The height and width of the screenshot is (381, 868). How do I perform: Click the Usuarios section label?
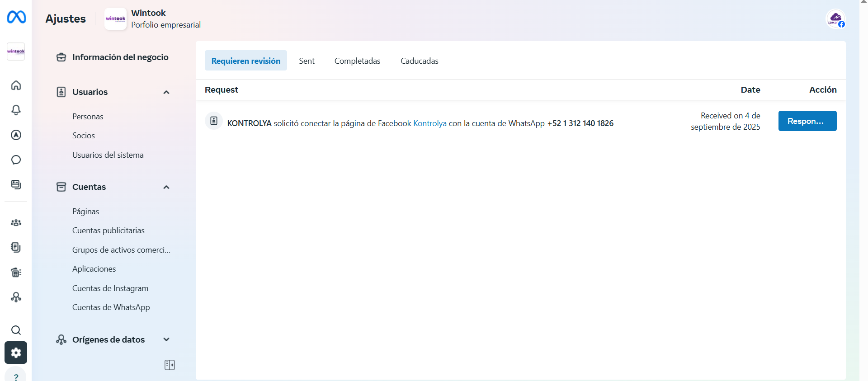pyautogui.click(x=90, y=92)
